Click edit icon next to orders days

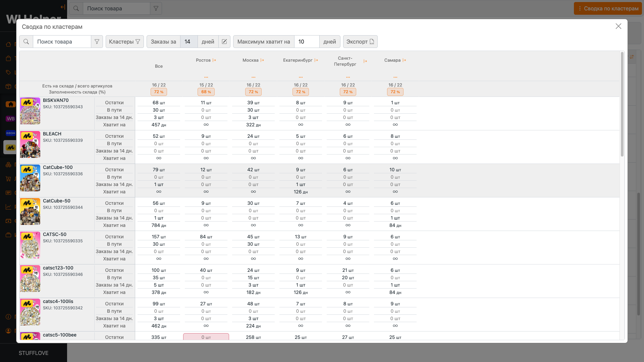pyautogui.click(x=224, y=42)
